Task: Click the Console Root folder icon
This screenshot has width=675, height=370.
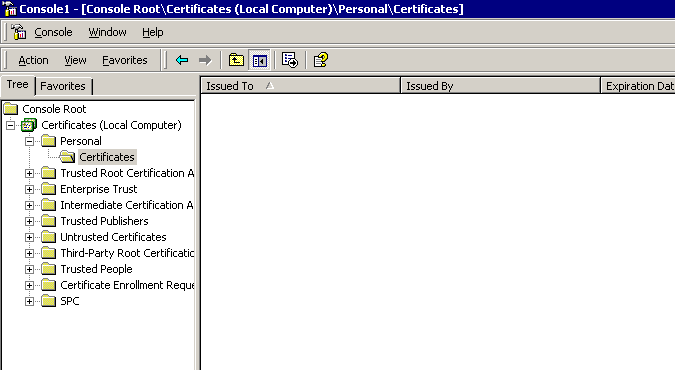Action: [10, 109]
